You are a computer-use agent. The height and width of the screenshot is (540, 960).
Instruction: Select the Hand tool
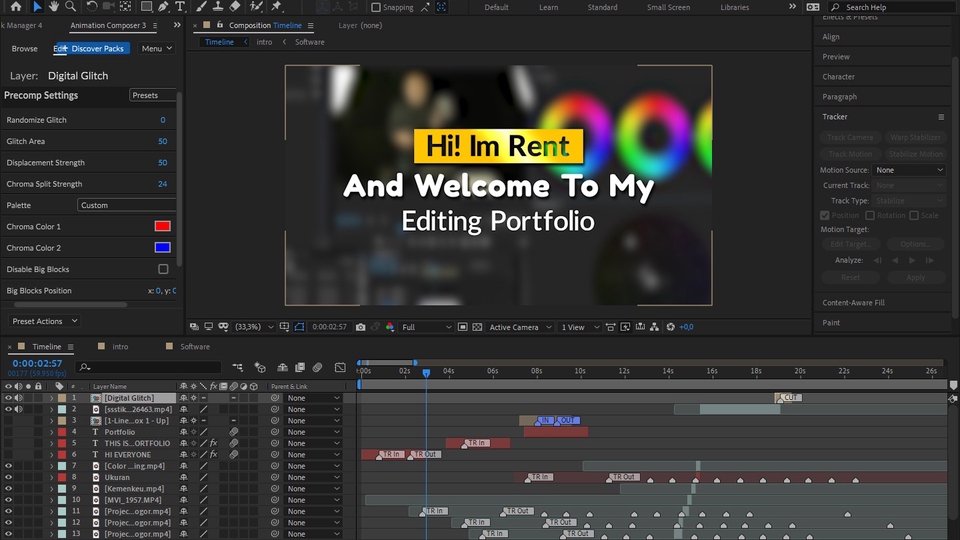click(x=54, y=6)
